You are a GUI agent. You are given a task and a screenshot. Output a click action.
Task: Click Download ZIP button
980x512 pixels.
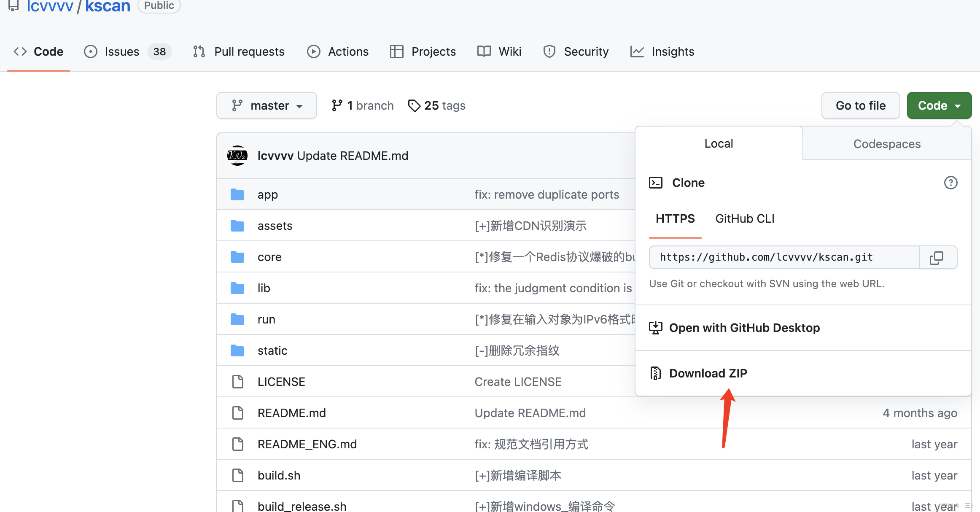coord(708,373)
